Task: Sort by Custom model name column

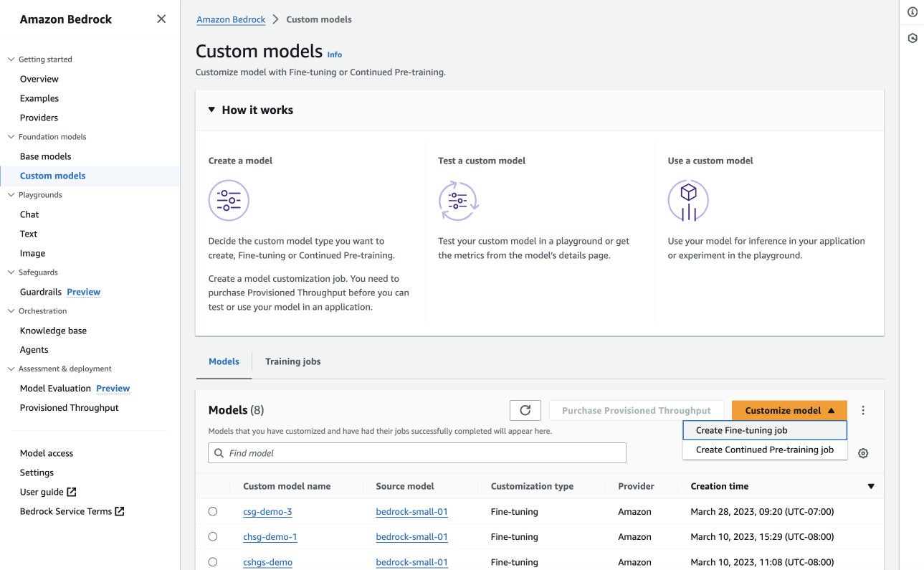Action: tap(287, 486)
